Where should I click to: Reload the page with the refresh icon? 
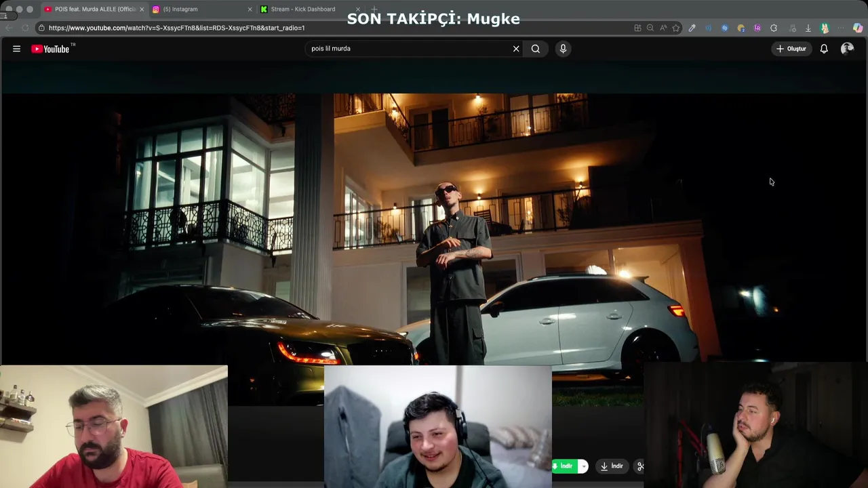[x=25, y=28]
